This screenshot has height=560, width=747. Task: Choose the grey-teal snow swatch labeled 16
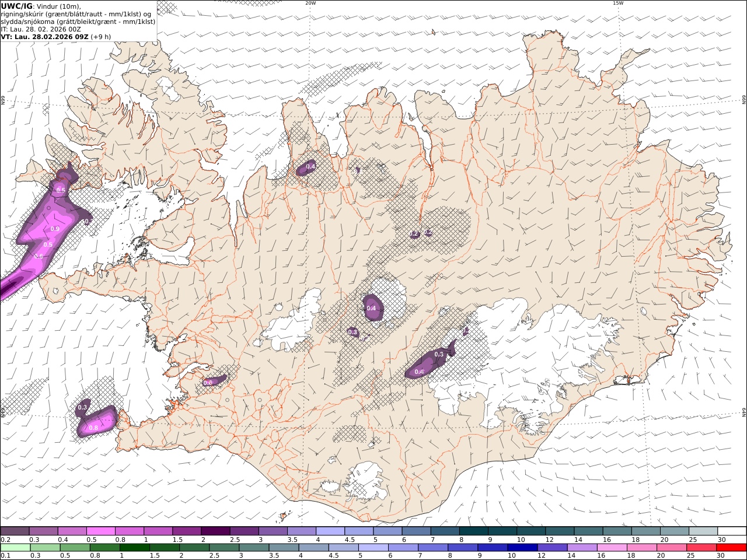click(x=617, y=531)
